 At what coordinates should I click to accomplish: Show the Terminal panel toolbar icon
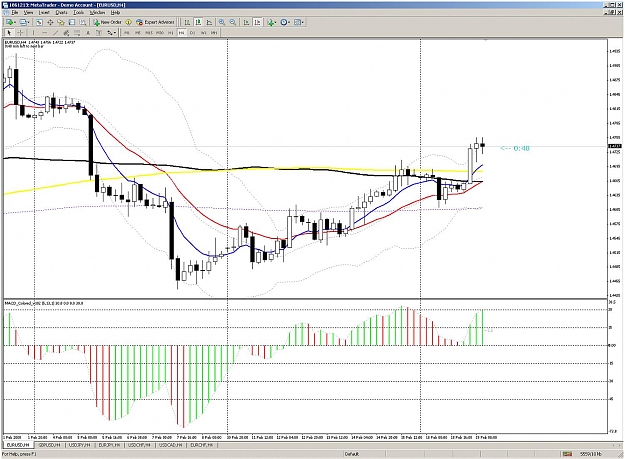tap(72, 22)
